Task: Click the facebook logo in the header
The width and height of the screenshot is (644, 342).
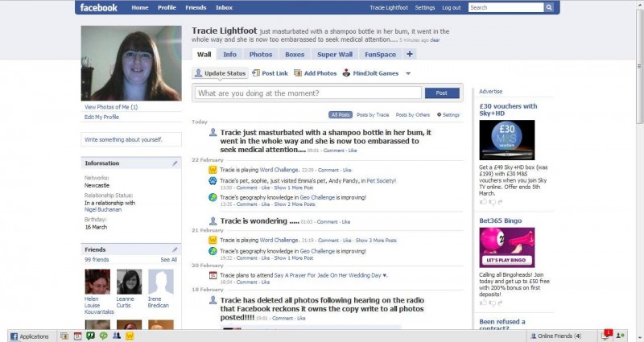Action: click(98, 7)
